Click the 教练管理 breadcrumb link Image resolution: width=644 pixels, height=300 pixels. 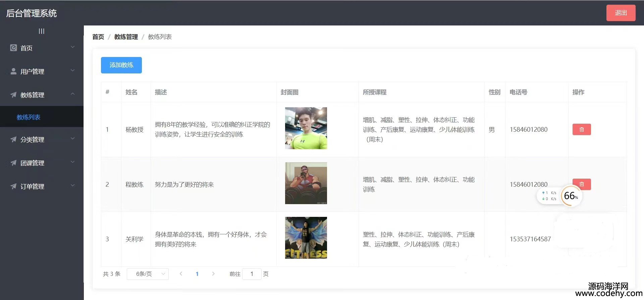[126, 37]
